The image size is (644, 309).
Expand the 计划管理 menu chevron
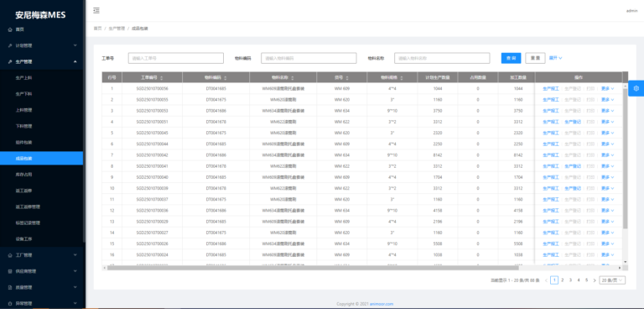click(x=75, y=45)
